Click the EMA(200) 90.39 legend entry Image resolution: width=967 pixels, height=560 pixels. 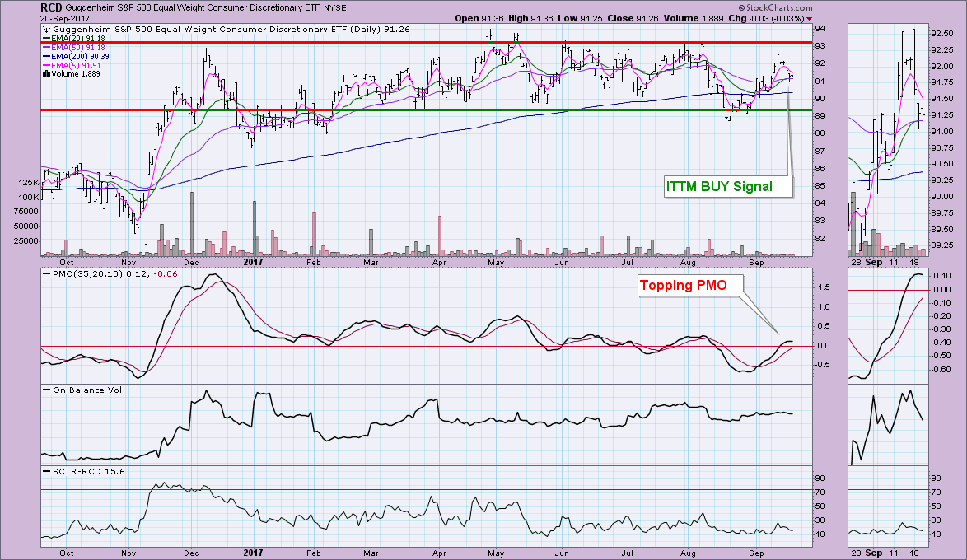(x=80, y=57)
